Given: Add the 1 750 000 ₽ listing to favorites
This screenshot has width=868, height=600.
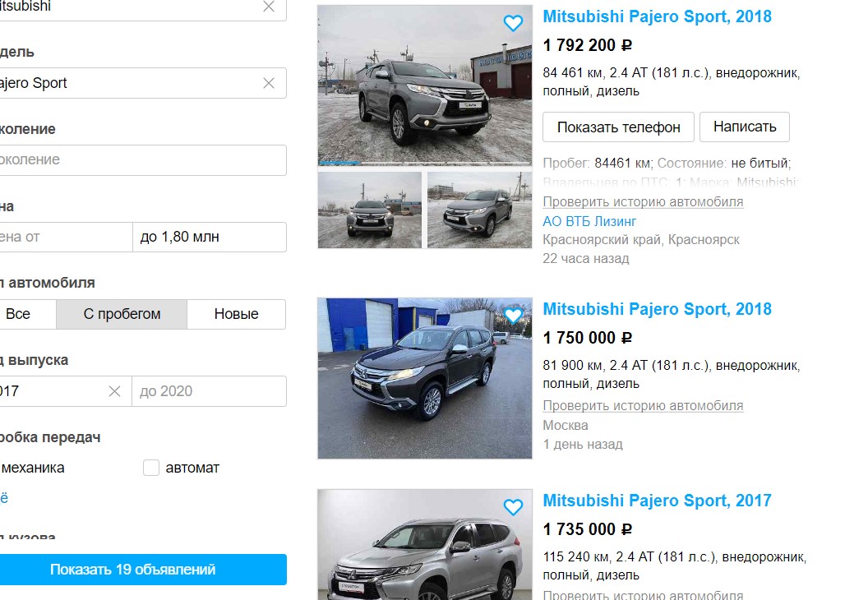Looking at the screenshot, I should [x=513, y=316].
